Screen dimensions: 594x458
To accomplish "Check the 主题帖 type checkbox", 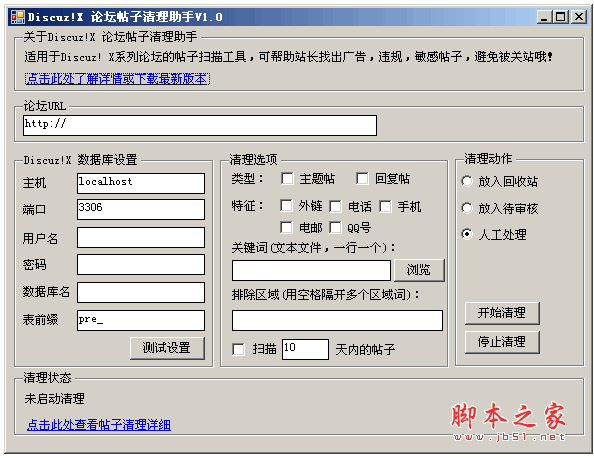I will (x=287, y=178).
